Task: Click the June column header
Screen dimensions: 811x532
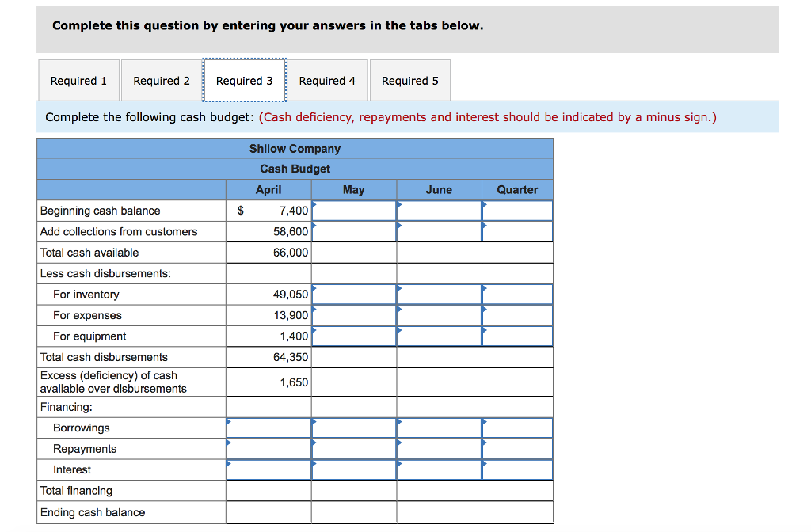Action: 439,190
